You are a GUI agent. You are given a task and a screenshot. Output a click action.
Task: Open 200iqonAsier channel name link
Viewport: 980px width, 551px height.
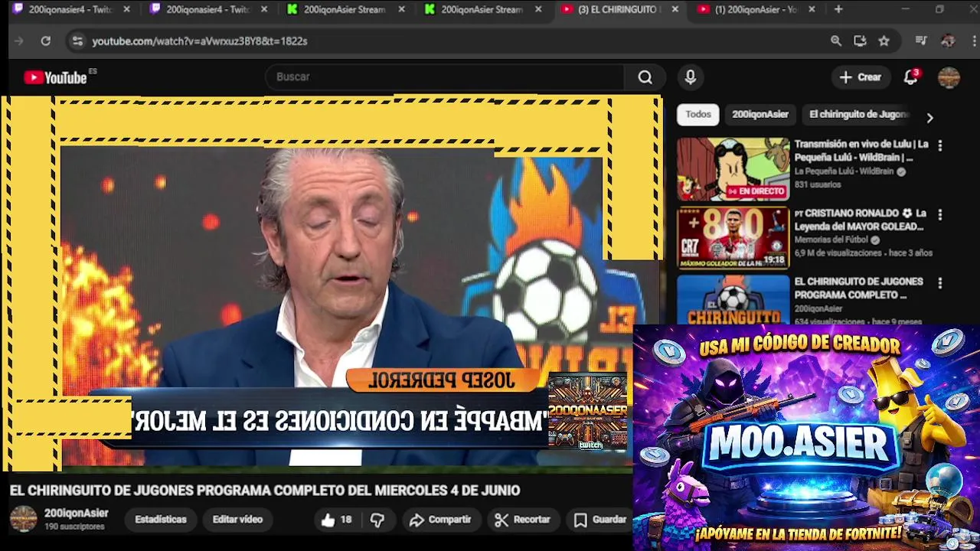coord(77,514)
